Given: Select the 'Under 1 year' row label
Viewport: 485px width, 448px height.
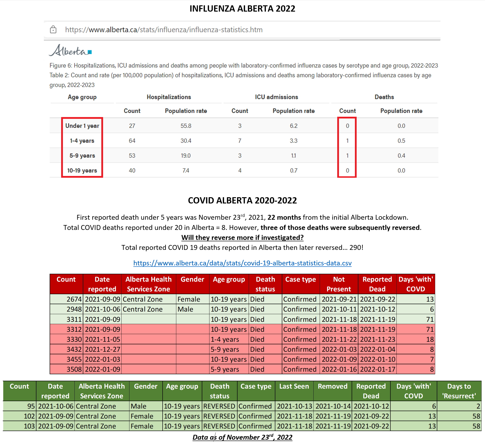Looking at the screenshot, I should [x=82, y=126].
